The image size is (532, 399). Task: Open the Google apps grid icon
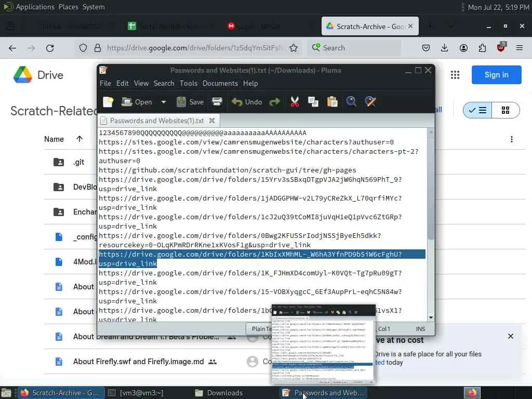[x=455, y=75]
